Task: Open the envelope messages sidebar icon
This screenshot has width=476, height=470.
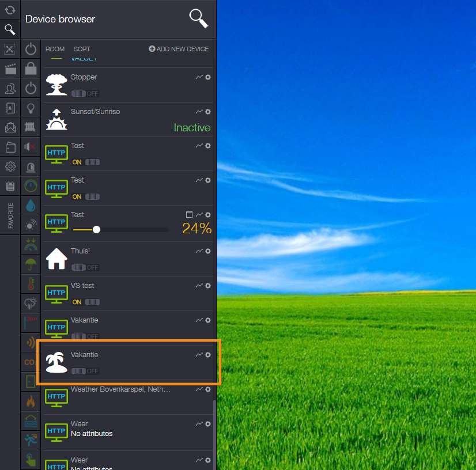Action: click(x=10, y=127)
